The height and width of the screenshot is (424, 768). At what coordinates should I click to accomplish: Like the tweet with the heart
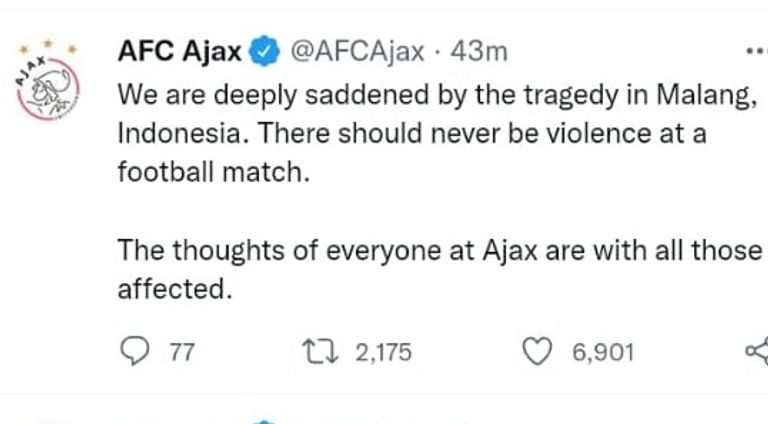539,351
